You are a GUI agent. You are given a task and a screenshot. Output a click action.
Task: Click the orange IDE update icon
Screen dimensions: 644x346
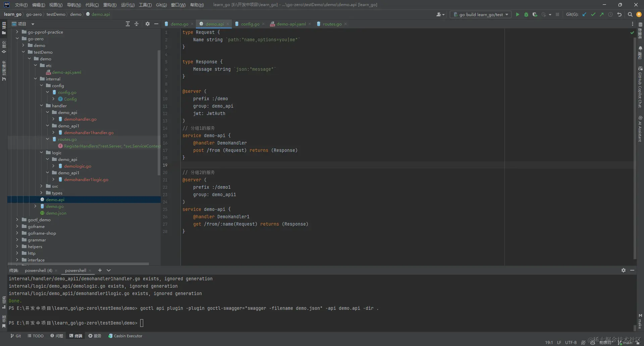coord(639,14)
